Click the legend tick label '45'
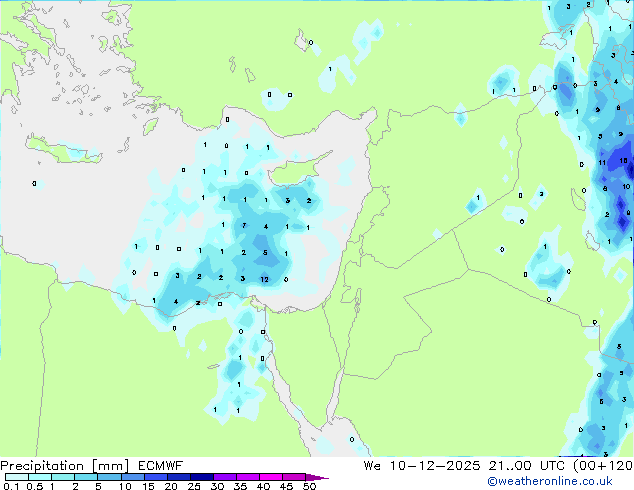634x490 pixels. pyautogui.click(x=286, y=486)
